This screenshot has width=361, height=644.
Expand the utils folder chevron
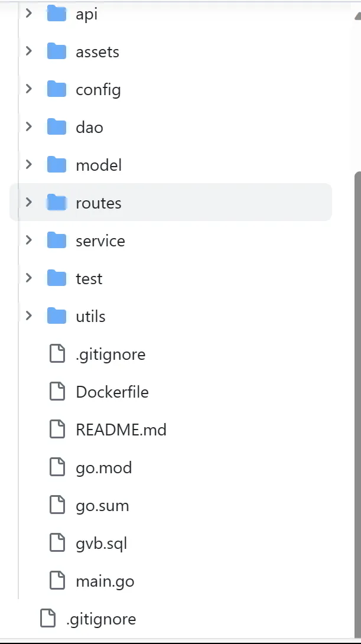coord(28,316)
